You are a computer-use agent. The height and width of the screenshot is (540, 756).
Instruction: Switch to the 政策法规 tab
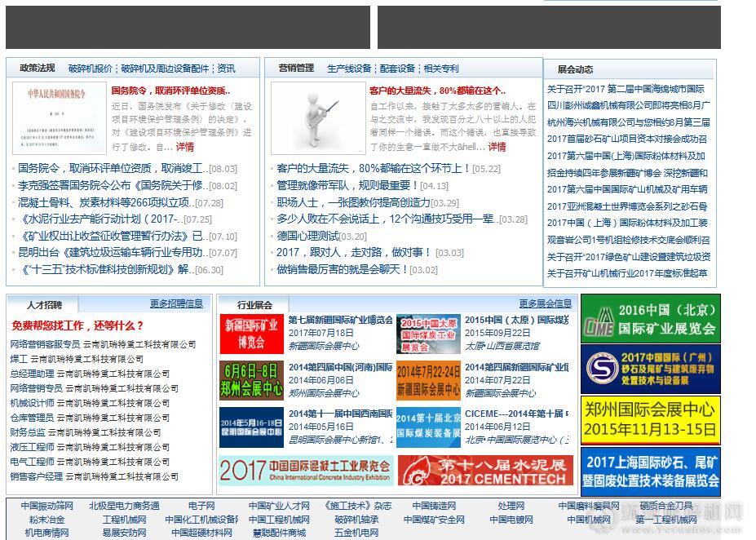tap(38, 69)
